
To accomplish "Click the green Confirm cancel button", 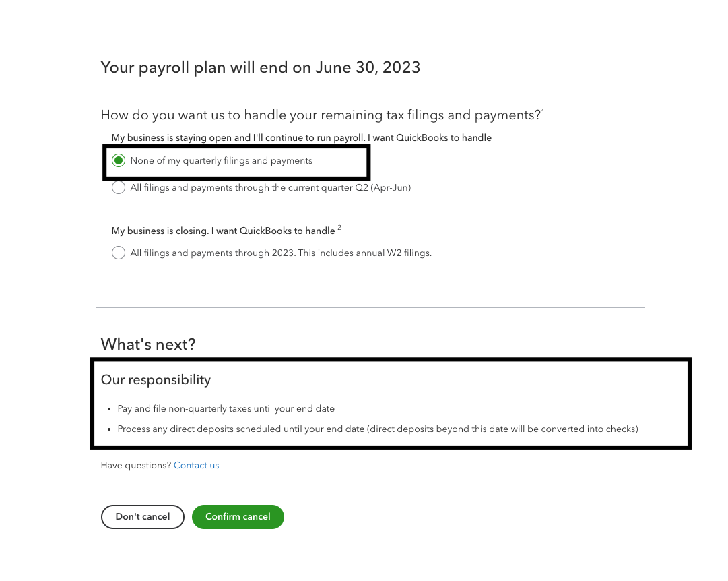I will pyautogui.click(x=238, y=517).
